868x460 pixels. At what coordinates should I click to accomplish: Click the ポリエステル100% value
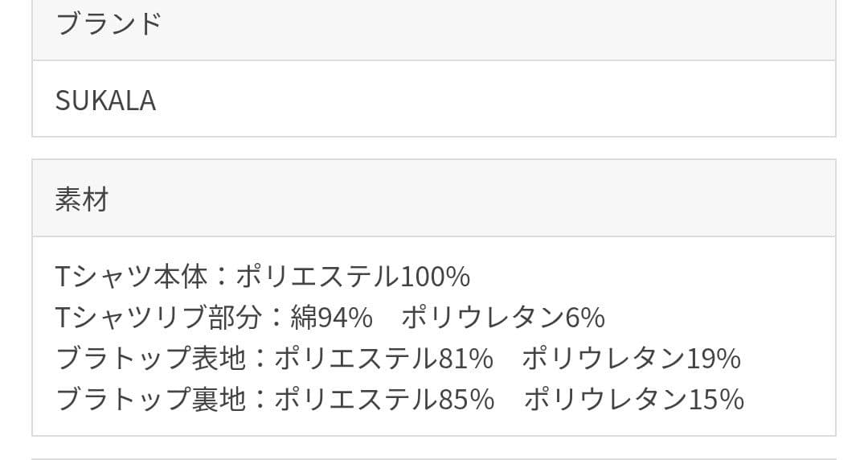353,277
